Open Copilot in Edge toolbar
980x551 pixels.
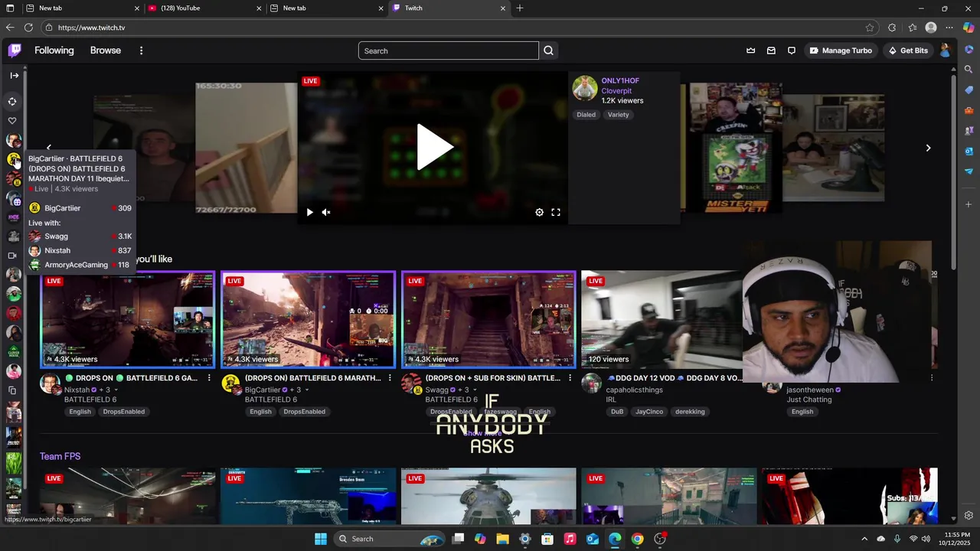[x=969, y=28]
